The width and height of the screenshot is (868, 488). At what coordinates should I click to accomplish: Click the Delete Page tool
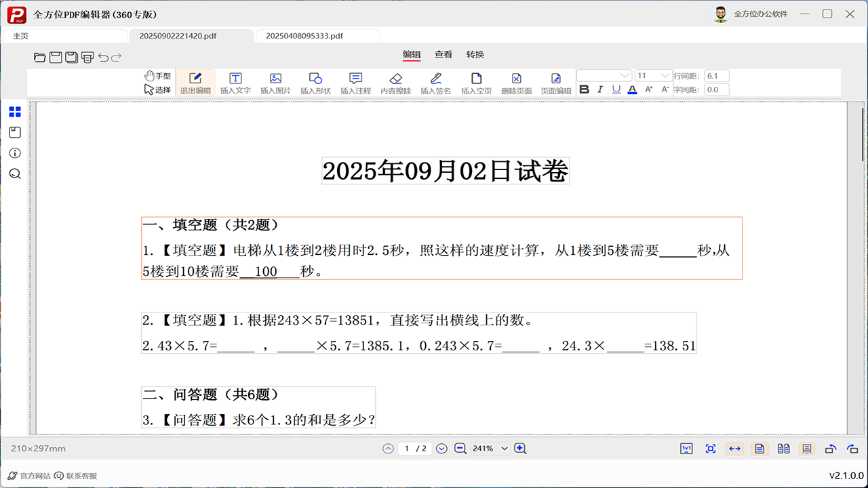(x=516, y=82)
